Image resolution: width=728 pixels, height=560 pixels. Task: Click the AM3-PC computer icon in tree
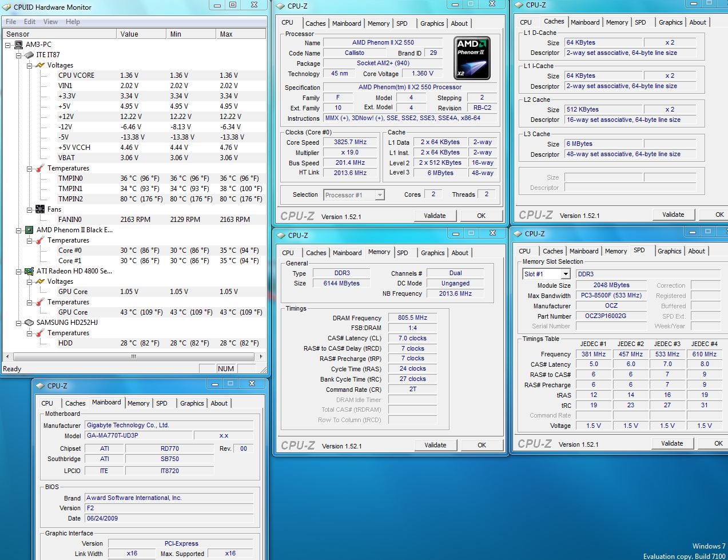[x=18, y=45]
